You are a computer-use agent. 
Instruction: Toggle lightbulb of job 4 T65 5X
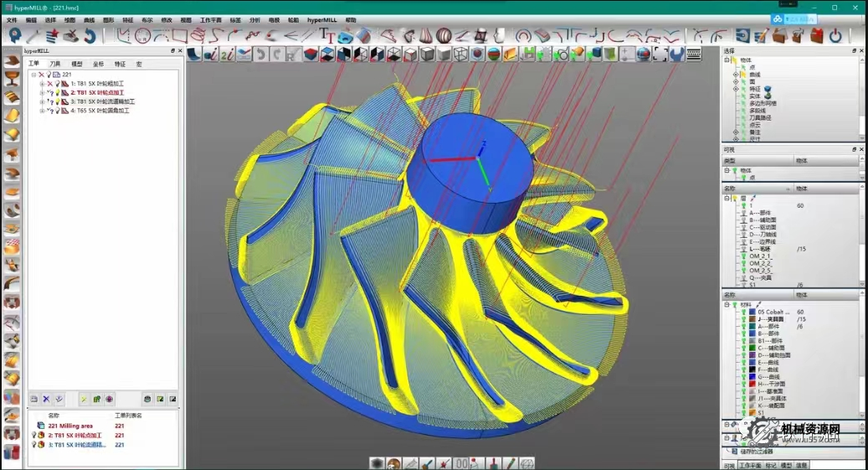tap(58, 111)
